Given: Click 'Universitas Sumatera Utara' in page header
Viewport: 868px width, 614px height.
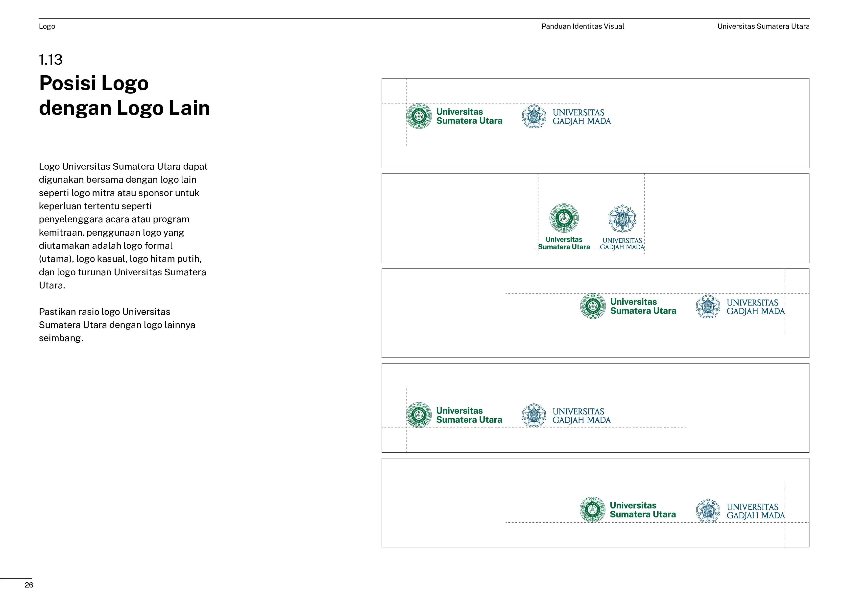Looking at the screenshot, I should (763, 26).
